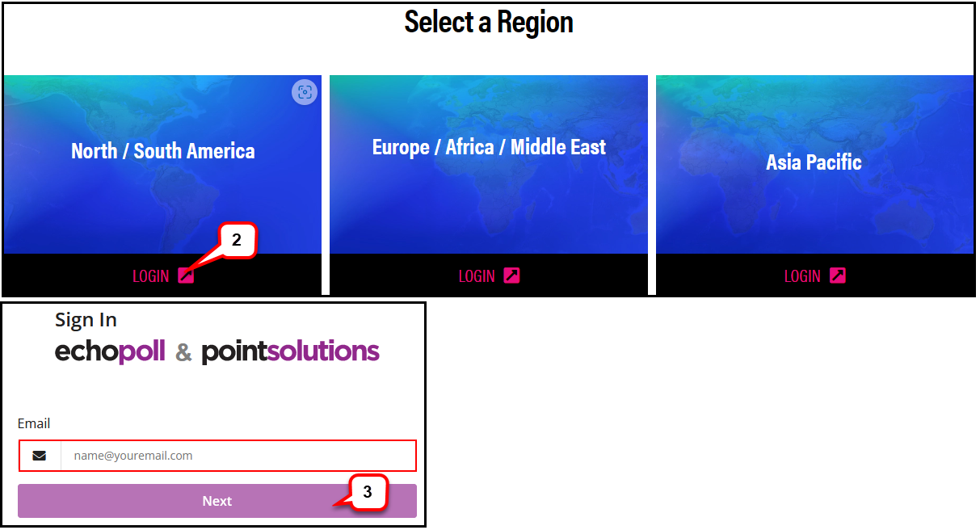The image size is (980, 530).
Task: Click the North / South America external-link icon
Action: 186,276
